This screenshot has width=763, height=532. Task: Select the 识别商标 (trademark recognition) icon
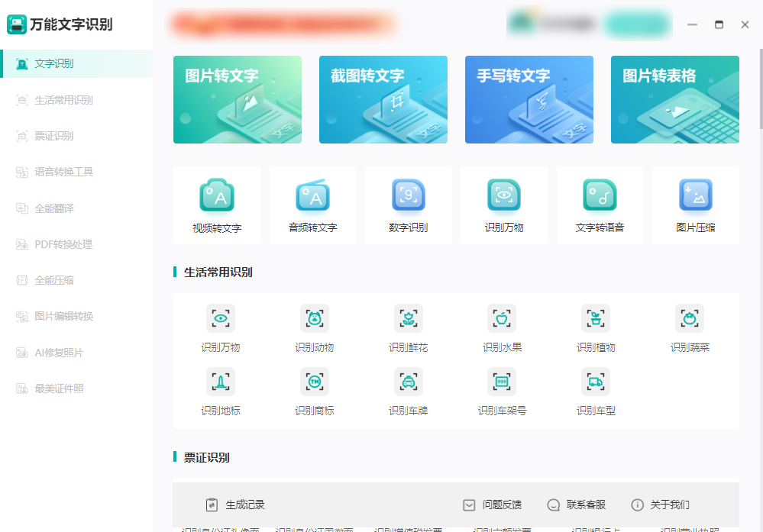[x=314, y=391]
